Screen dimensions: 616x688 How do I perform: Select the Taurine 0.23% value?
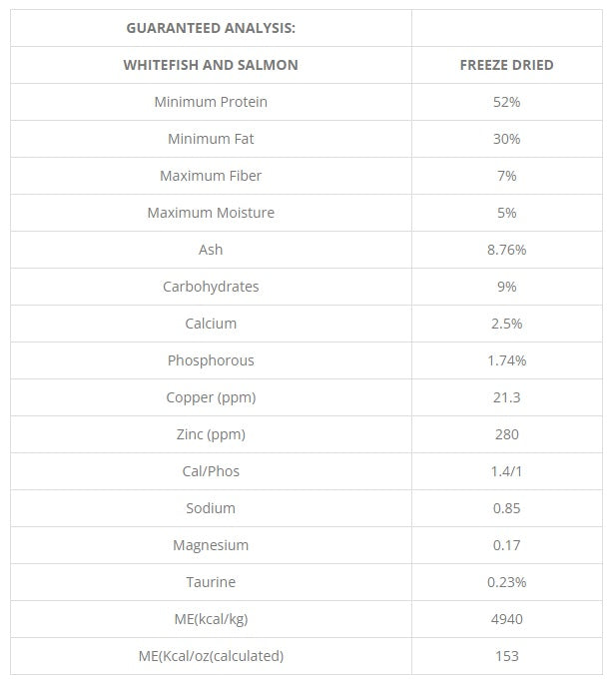[x=507, y=582]
